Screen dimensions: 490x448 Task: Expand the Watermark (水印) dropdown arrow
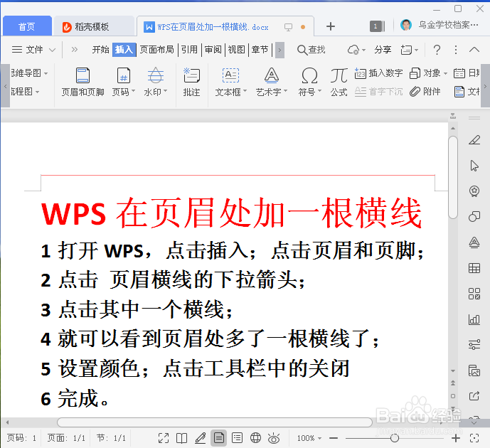[x=166, y=91]
